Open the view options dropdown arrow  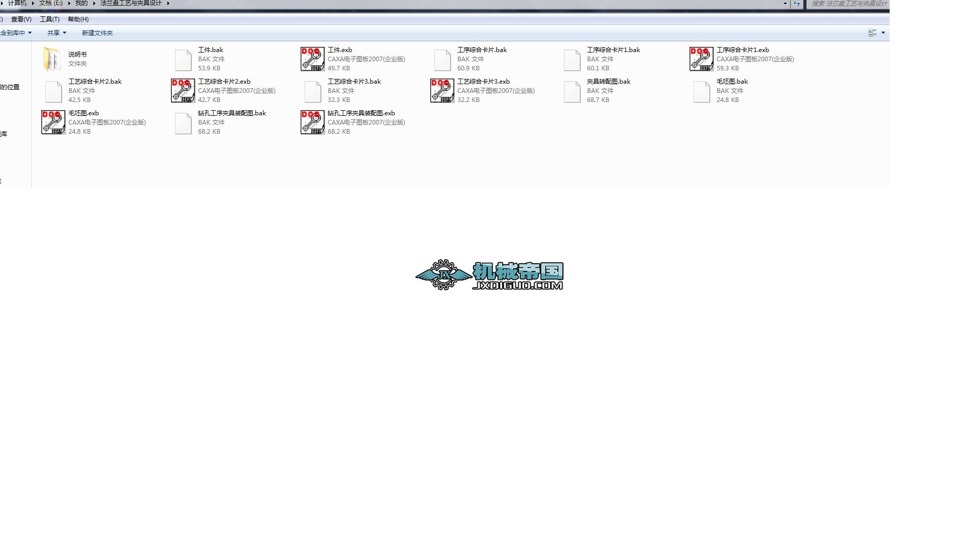click(883, 33)
